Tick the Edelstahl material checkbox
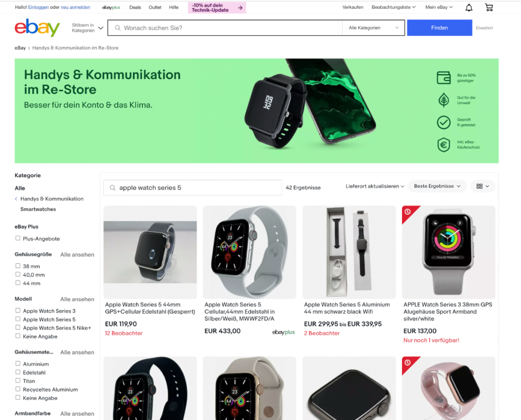The height and width of the screenshot is (420, 521). (x=18, y=372)
